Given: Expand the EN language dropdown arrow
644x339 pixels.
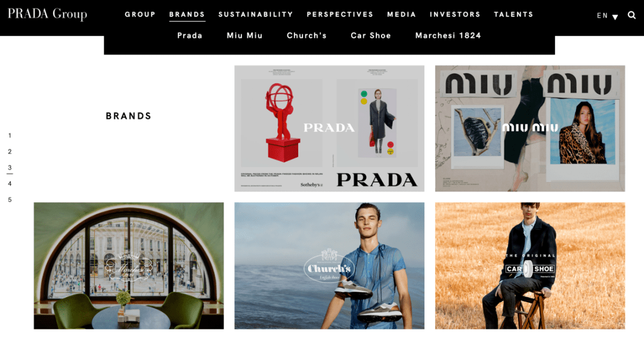Looking at the screenshot, I should (x=615, y=17).
